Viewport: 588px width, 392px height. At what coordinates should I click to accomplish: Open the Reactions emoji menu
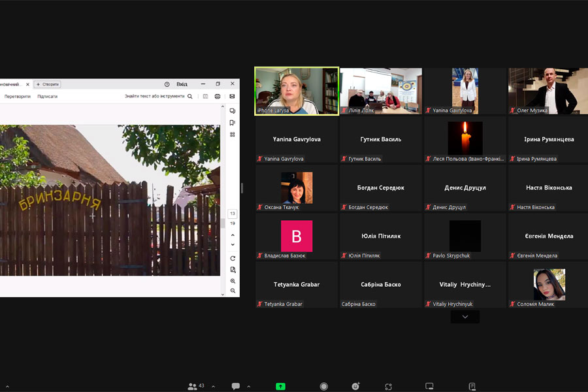click(355, 386)
